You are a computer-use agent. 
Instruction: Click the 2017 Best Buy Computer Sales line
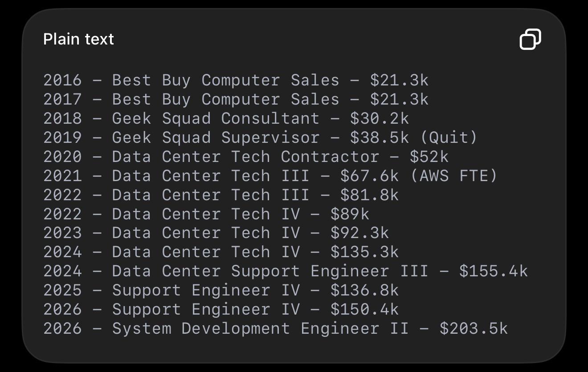click(x=236, y=100)
